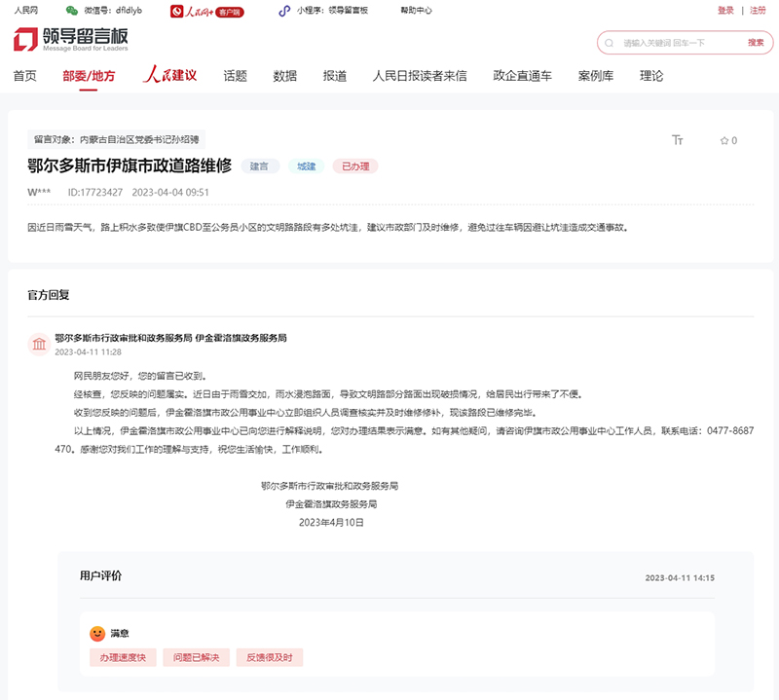
Task: Star this message using the favorite icon
Action: pyautogui.click(x=724, y=140)
